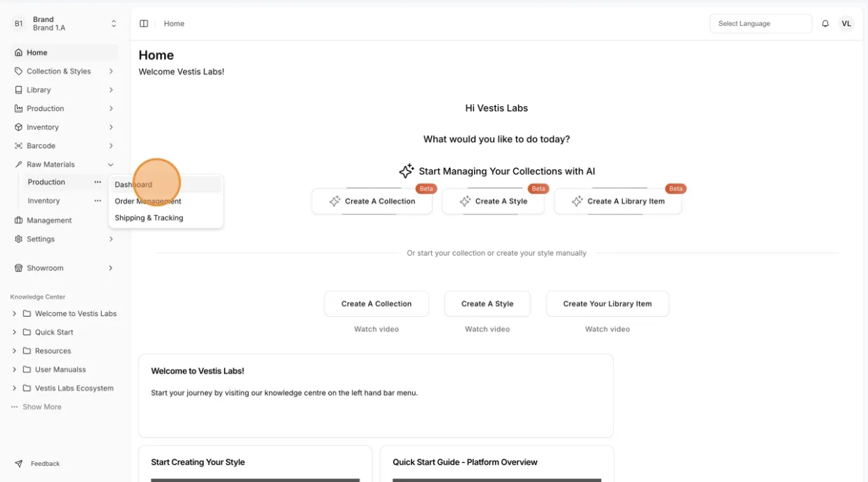Click Watch video under Create A Style
This screenshot has width=868, height=482.
pyautogui.click(x=487, y=329)
